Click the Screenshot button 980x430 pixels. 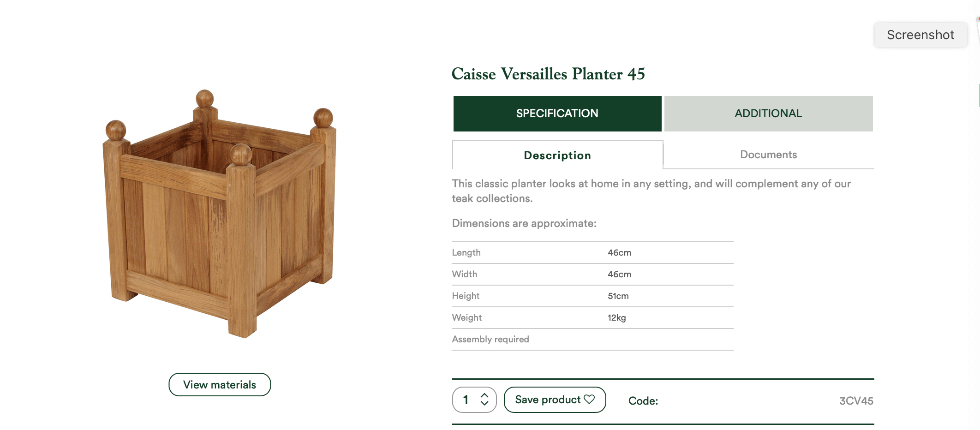[920, 35]
